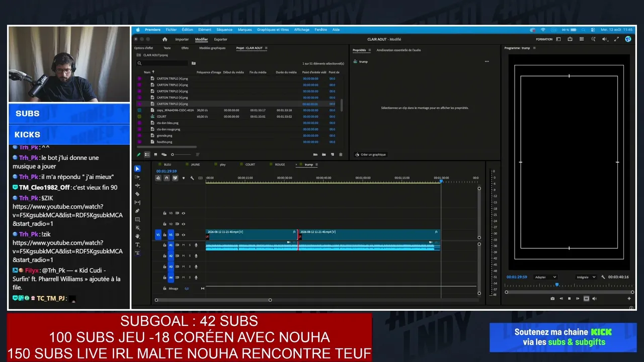This screenshot has height=362, width=644.
Task: Toggle visibility eye of track V2
Action: tap(183, 224)
